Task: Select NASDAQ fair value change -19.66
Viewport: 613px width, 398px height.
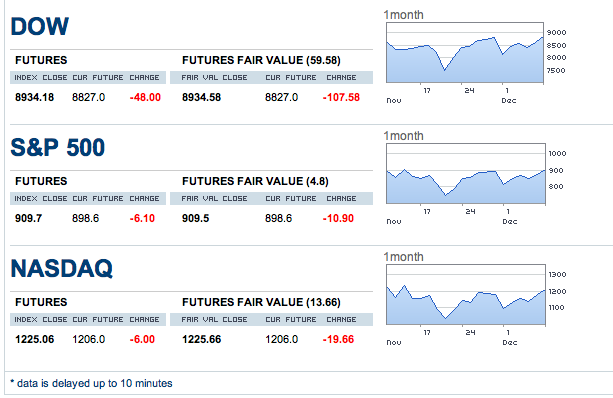Action: pos(338,339)
